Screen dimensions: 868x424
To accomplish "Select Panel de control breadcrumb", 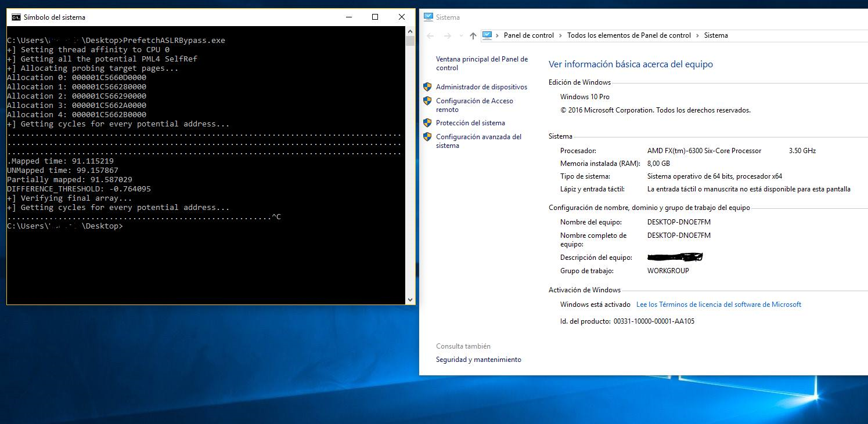I will 529,35.
